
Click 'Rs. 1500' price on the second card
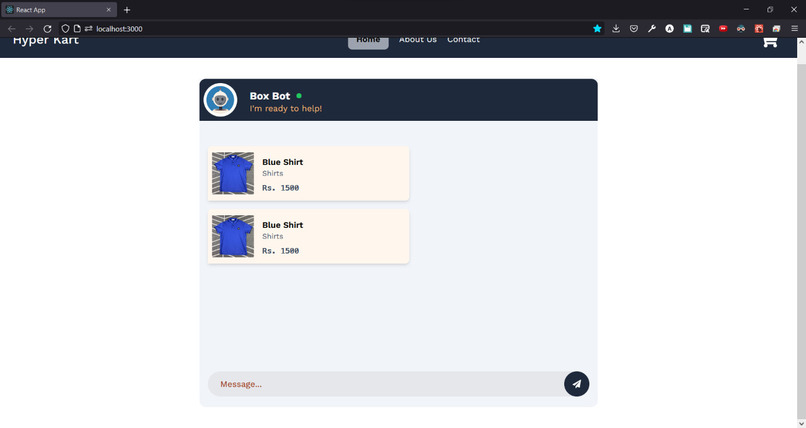tap(281, 251)
